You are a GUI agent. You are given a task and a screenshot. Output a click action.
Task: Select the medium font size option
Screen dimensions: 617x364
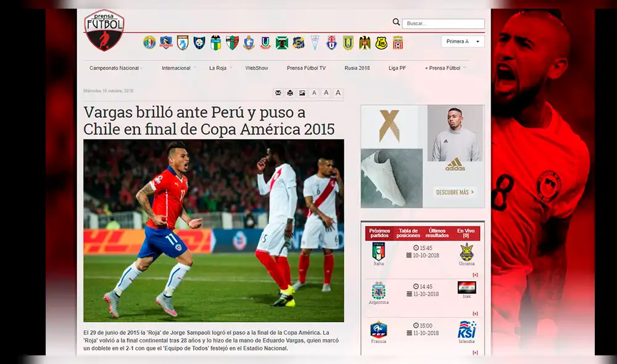pos(326,93)
